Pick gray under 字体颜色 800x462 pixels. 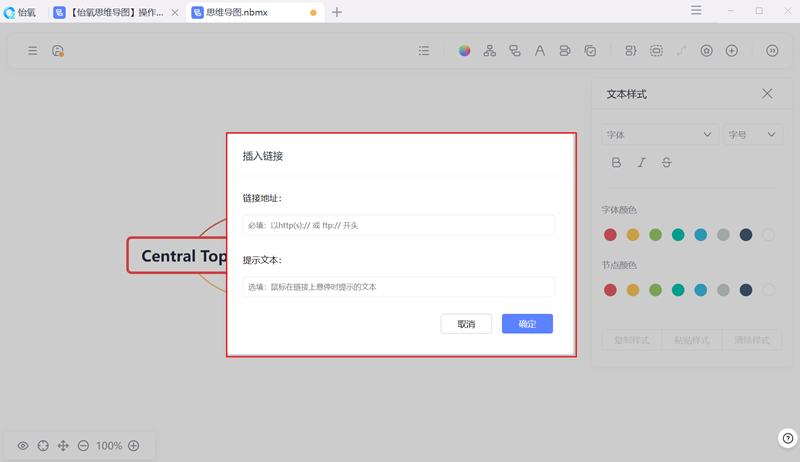(x=723, y=235)
